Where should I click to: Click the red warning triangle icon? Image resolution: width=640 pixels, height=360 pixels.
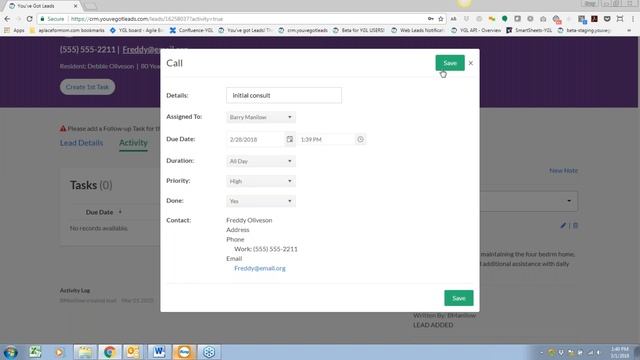(x=63, y=129)
